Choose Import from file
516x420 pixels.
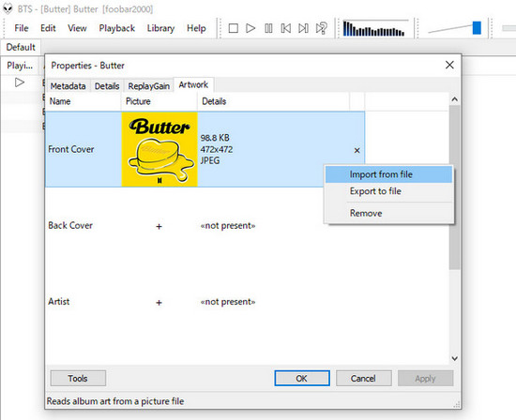point(388,174)
